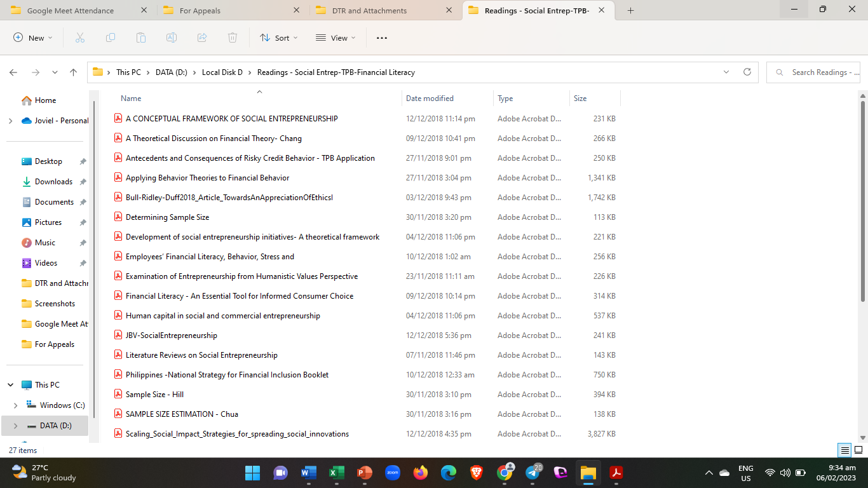
Task: Sort files by the Date modified column
Action: [430, 98]
